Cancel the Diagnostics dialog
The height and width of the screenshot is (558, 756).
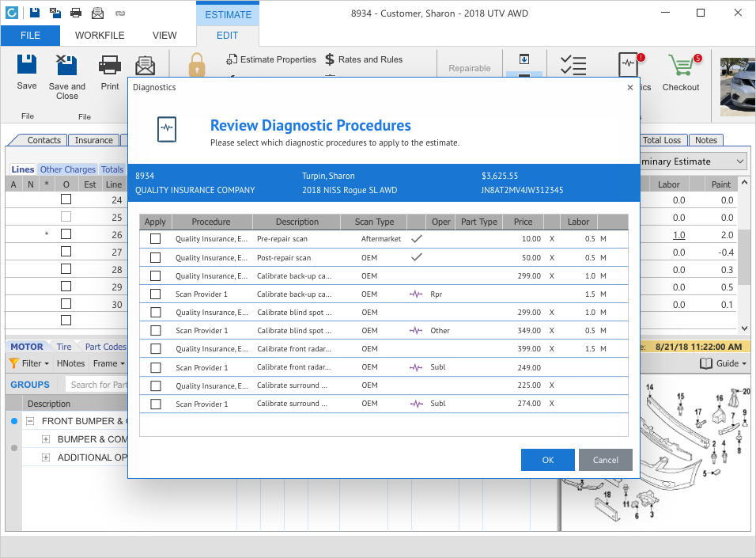(605, 460)
